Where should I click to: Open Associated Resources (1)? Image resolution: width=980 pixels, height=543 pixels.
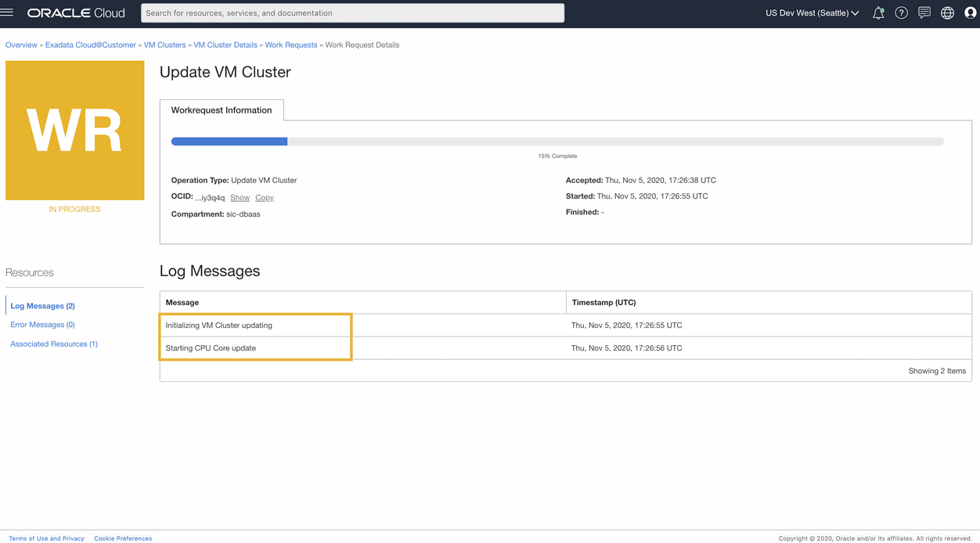pos(53,343)
